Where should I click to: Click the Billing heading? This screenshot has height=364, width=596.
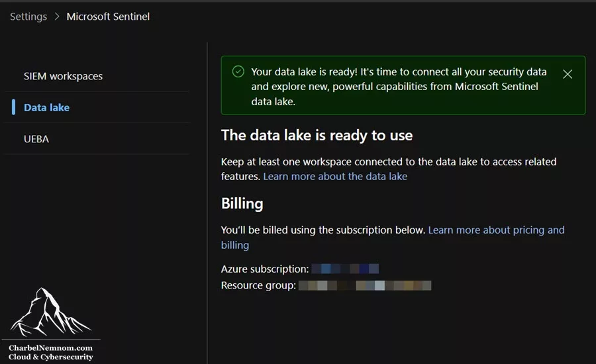click(242, 204)
